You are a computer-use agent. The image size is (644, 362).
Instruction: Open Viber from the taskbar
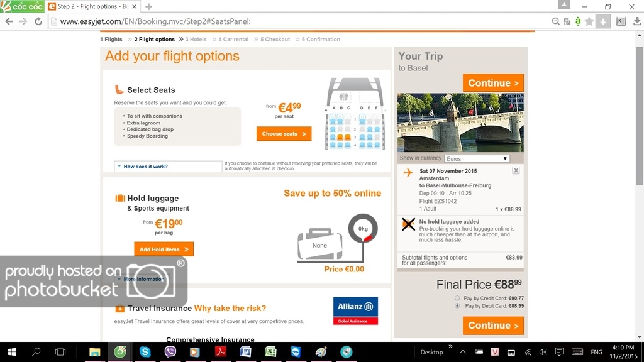170,352
